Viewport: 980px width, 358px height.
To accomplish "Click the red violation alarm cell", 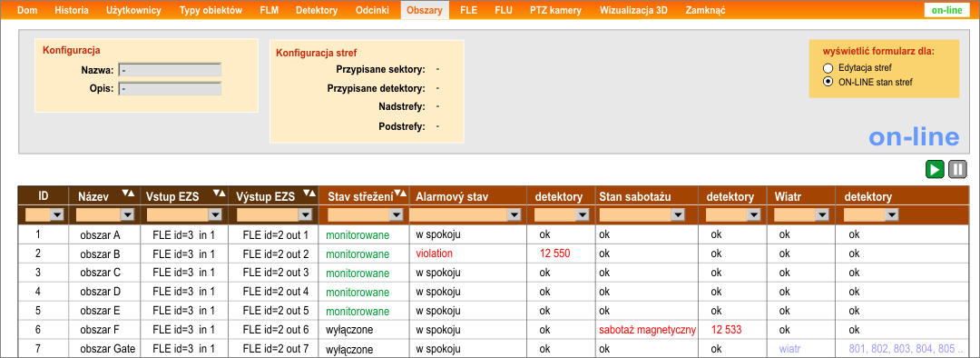I will point(434,254).
